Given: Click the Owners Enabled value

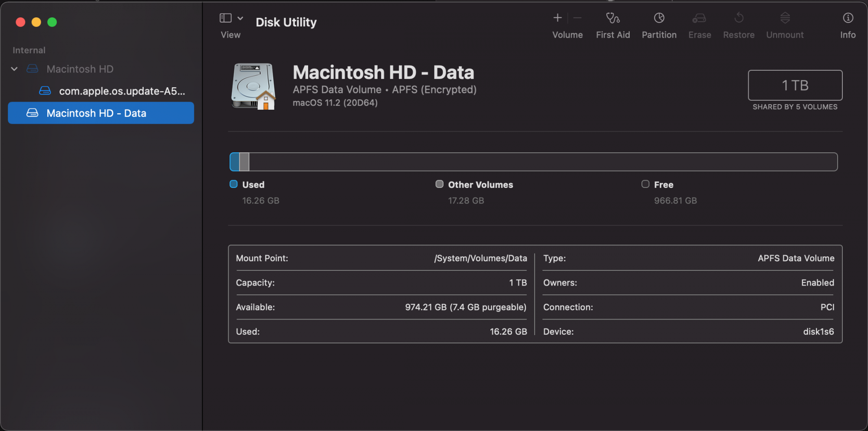Looking at the screenshot, I should 818,283.
